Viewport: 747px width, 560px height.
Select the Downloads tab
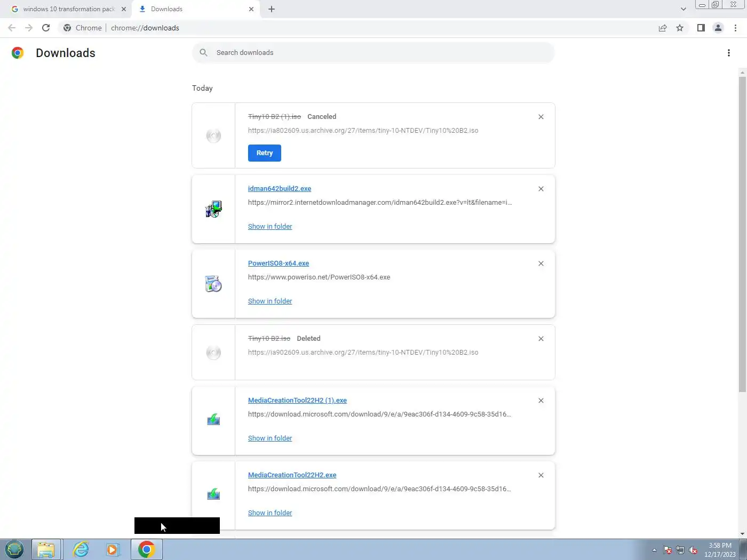point(196,9)
